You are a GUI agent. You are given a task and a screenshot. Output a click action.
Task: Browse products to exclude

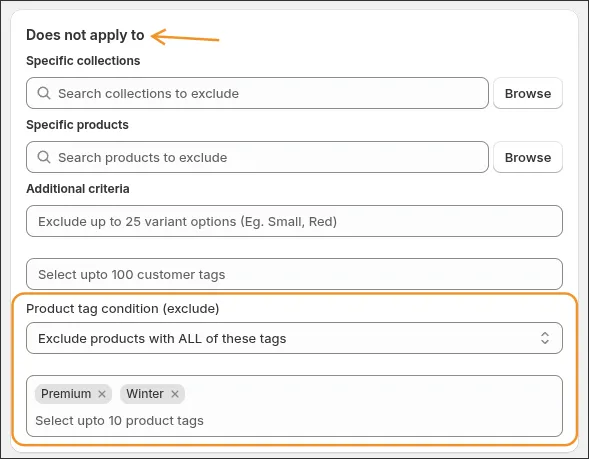[528, 157]
